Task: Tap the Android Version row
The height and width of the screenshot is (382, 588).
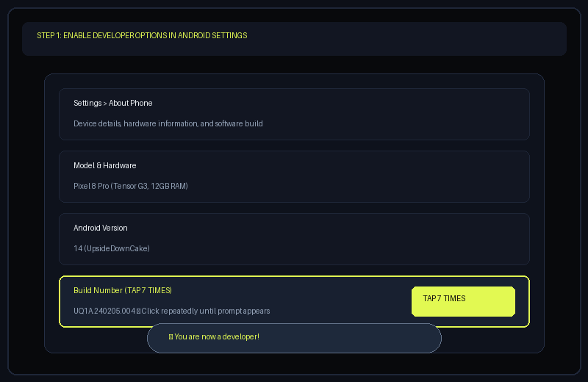Action: (x=294, y=239)
